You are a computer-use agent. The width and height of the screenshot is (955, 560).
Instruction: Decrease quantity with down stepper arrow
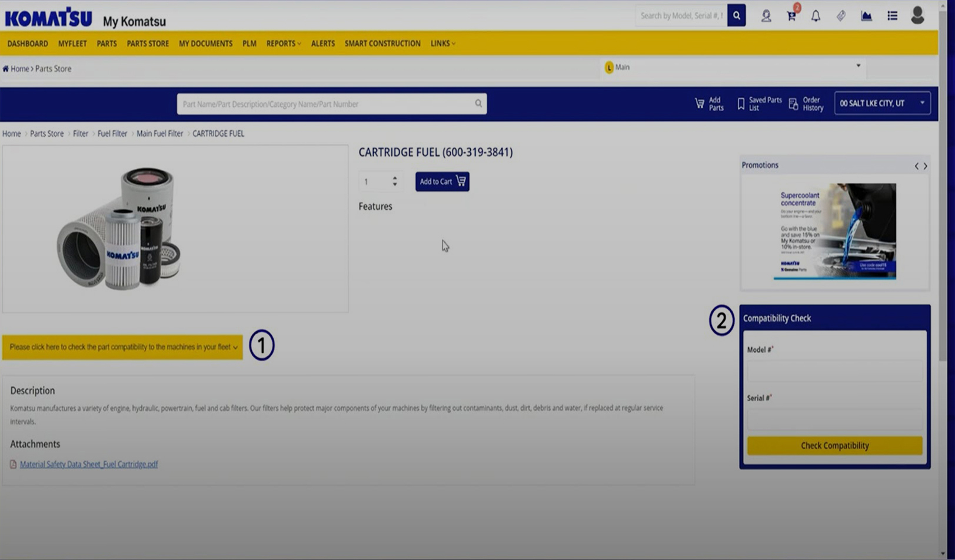coord(395,185)
